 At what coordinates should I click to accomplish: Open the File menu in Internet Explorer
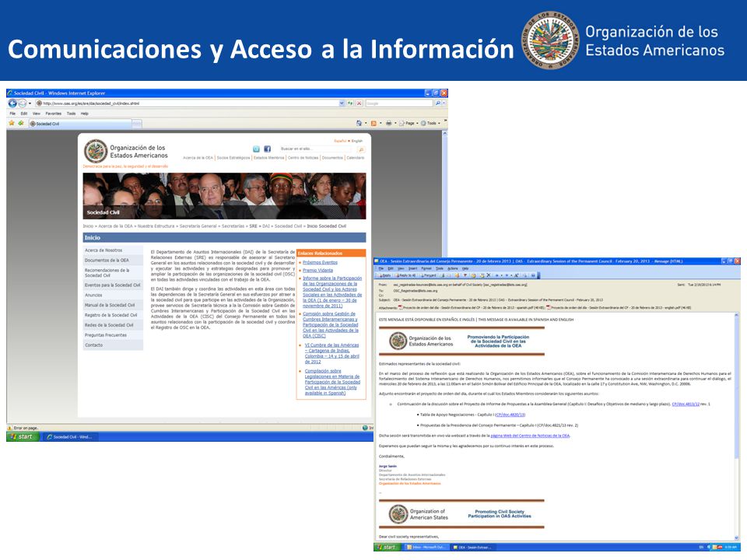(12, 114)
